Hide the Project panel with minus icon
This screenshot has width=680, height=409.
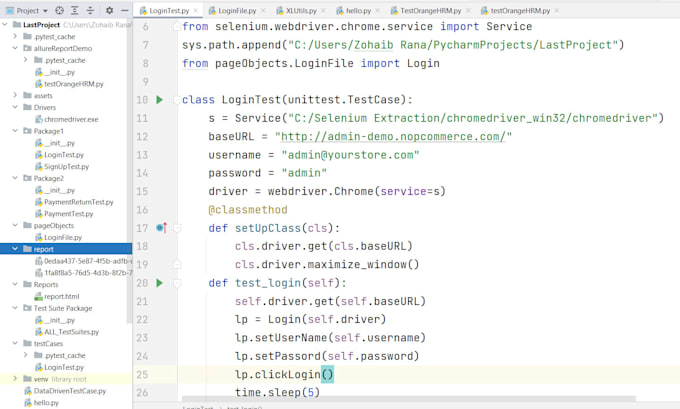tap(124, 10)
